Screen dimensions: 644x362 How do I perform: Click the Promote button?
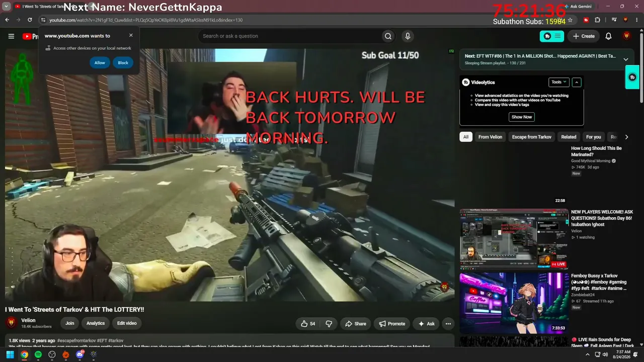[x=392, y=324]
